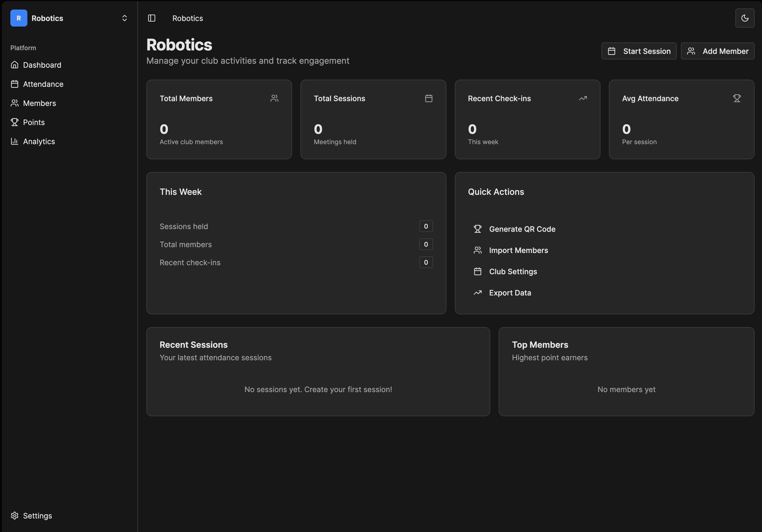Screen dimensions: 762x532
Task: Click the Points trophy icon in sidebar
Action: [x=15, y=122]
